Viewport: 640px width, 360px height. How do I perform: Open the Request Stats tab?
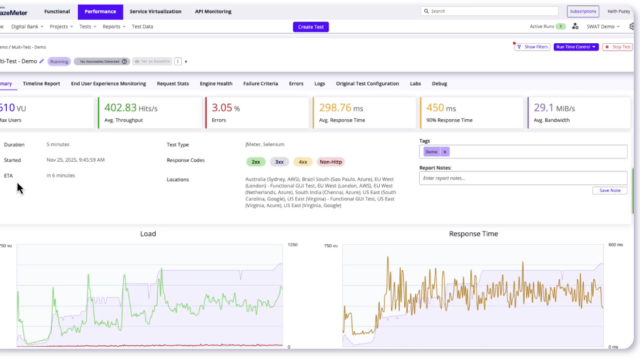[173, 84]
